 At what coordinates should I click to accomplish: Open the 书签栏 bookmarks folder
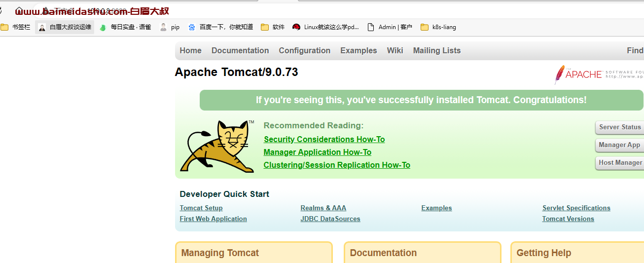[x=15, y=27]
